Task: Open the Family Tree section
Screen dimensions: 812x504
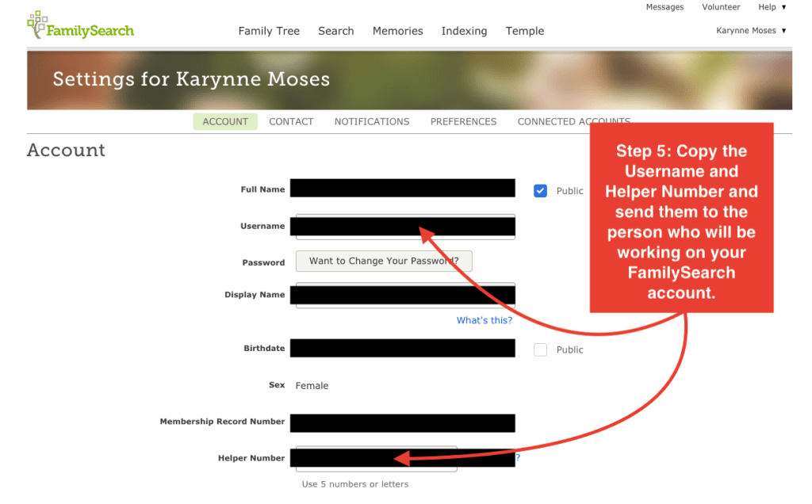Action: point(269,31)
